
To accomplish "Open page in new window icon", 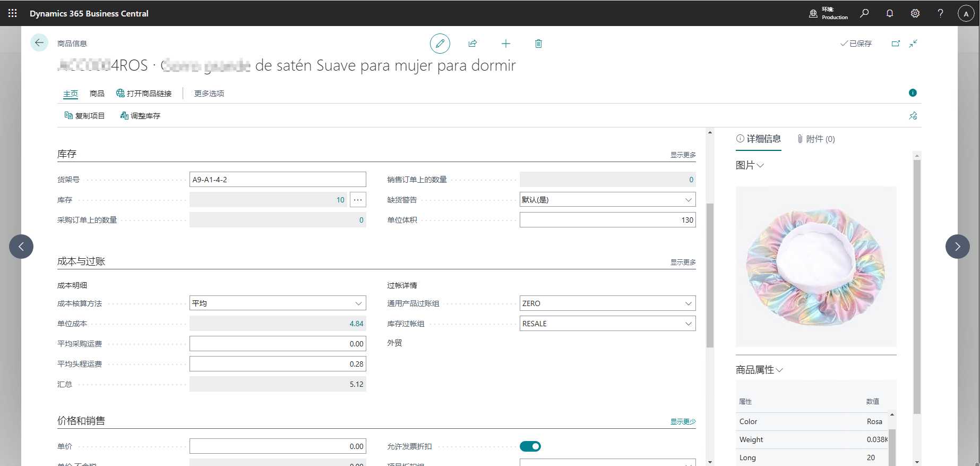I will tap(896, 44).
